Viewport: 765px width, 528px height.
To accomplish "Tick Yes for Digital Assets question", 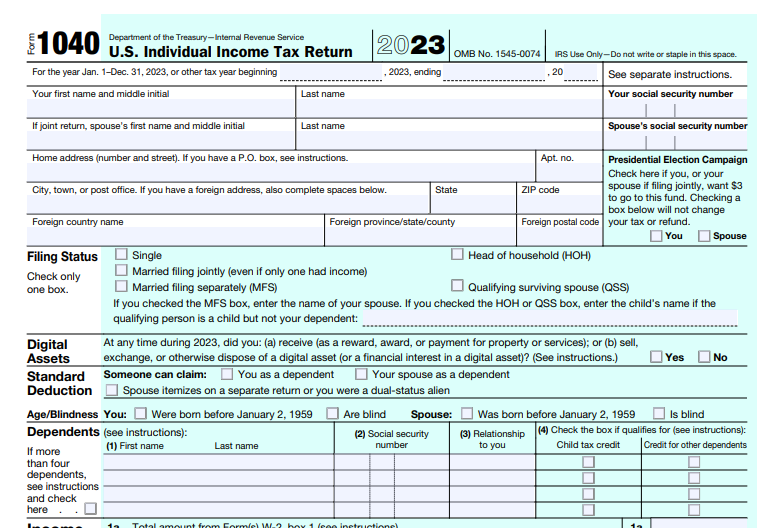I will [656, 357].
